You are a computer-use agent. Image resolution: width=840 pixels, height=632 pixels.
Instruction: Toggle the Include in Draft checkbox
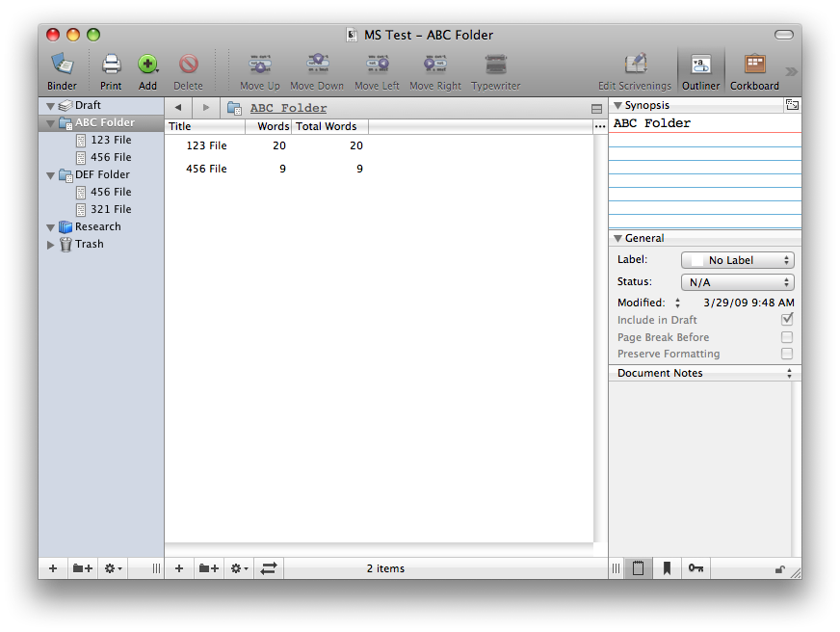pos(787,319)
